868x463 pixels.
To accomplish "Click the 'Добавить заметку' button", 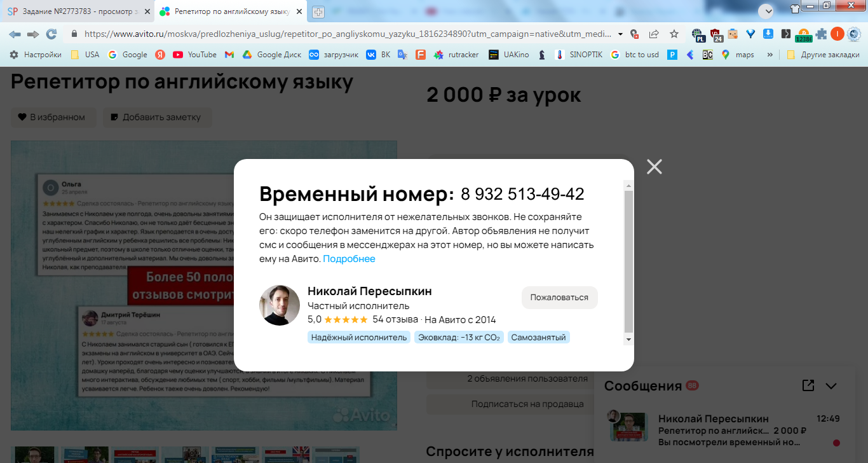I will click(158, 117).
